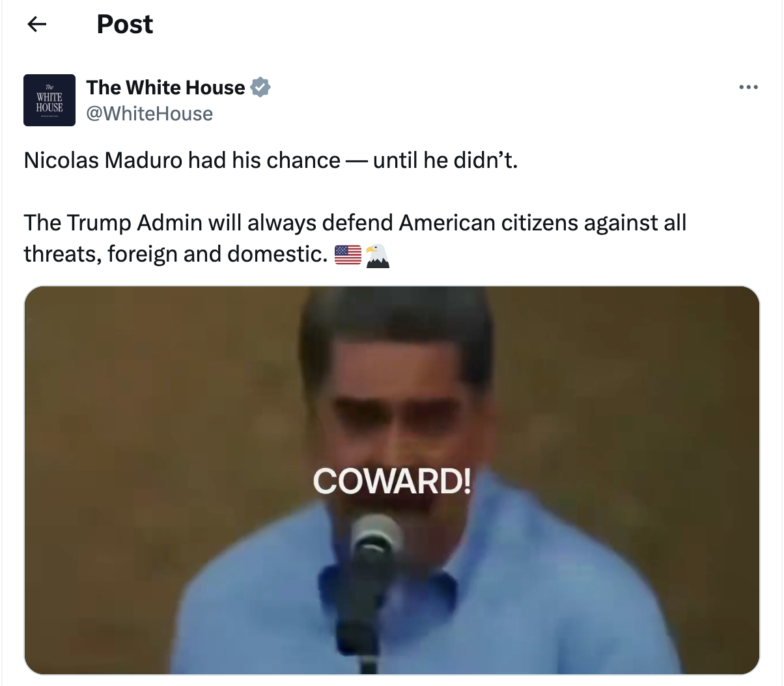
Task: Click the "COWARD!" caption on the video
Action: [392, 481]
